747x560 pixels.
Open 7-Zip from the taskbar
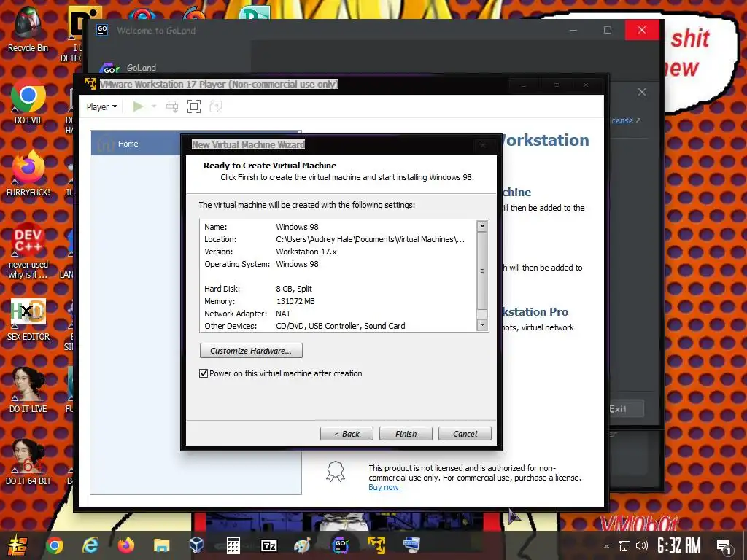click(x=268, y=545)
